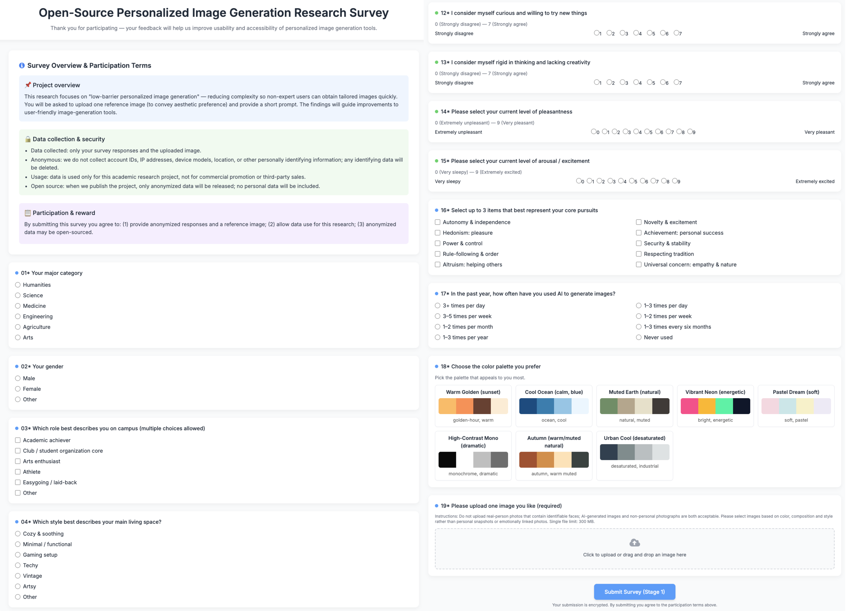Select Cozy & soothing living space
The width and height of the screenshot is (868, 611).
point(18,534)
